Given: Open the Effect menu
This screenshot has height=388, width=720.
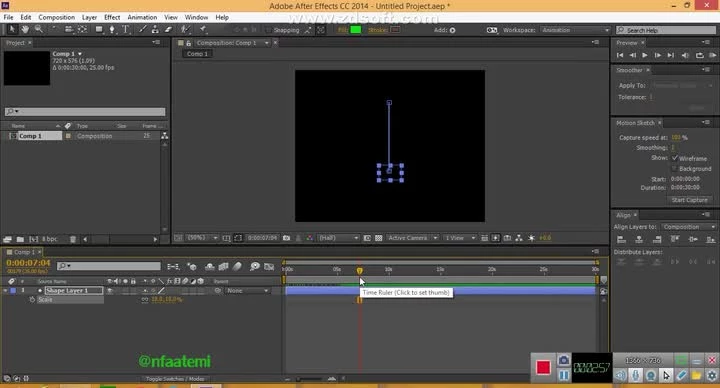Looking at the screenshot, I should pyautogui.click(x=112, y=17).
